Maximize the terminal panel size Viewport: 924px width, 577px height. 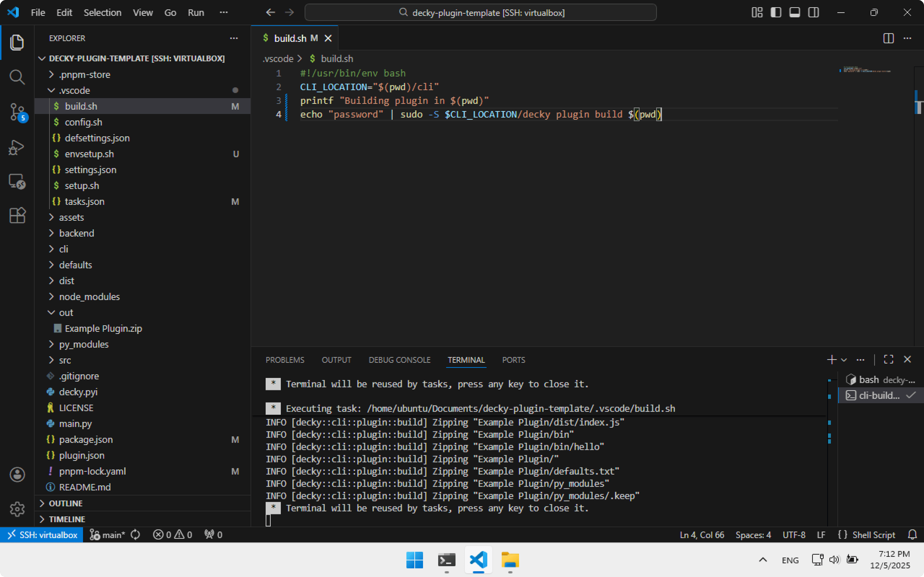click(888, 360)
